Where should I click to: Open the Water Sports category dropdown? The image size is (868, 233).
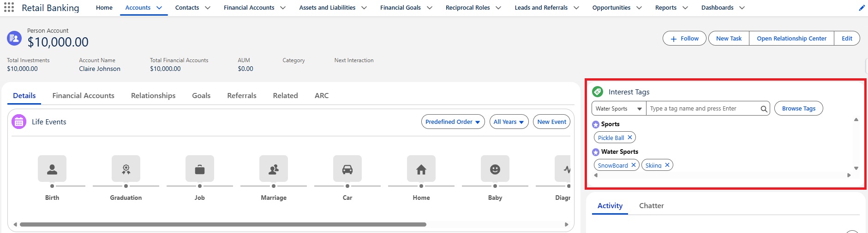[x=619, y=109]
